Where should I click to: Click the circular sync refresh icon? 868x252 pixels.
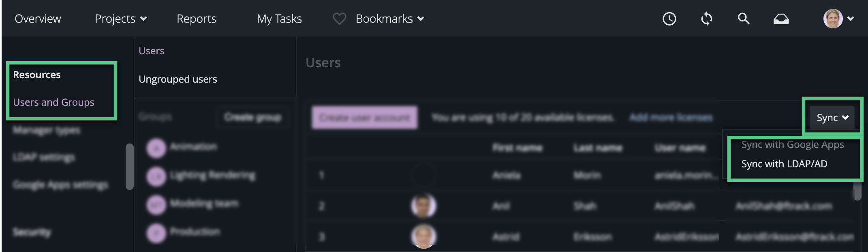click(x=706, y=19)
